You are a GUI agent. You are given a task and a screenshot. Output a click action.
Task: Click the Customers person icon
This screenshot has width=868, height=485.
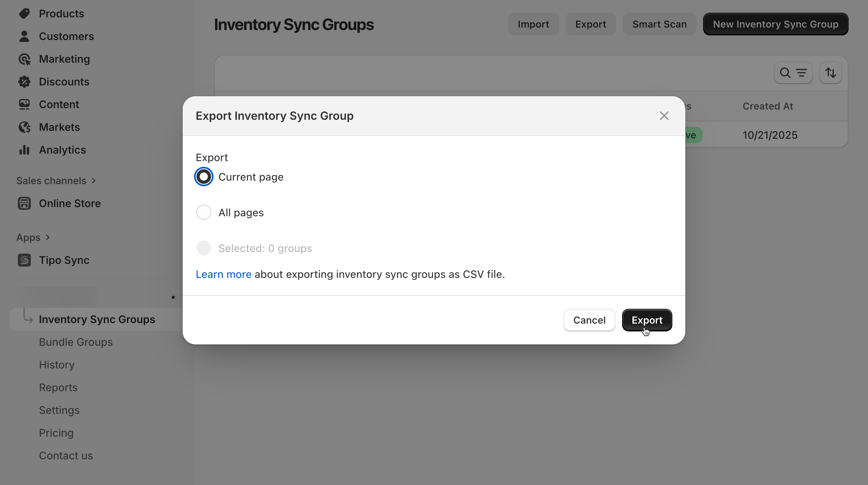coord(24,36)
